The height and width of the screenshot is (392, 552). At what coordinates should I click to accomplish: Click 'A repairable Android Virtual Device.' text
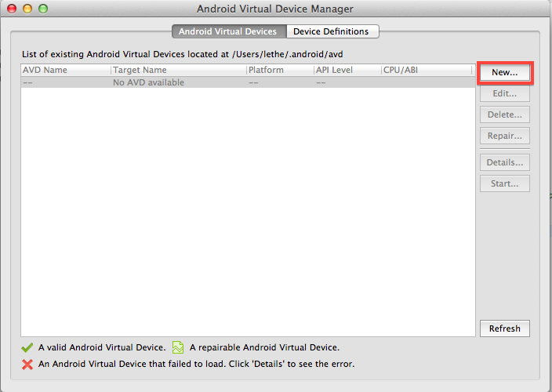click(264, 347)
